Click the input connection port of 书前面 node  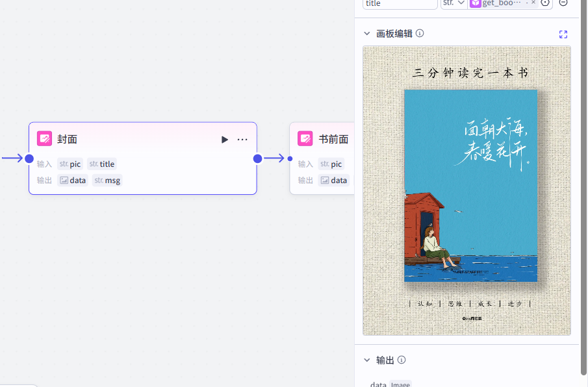click(x=290, y=158)
